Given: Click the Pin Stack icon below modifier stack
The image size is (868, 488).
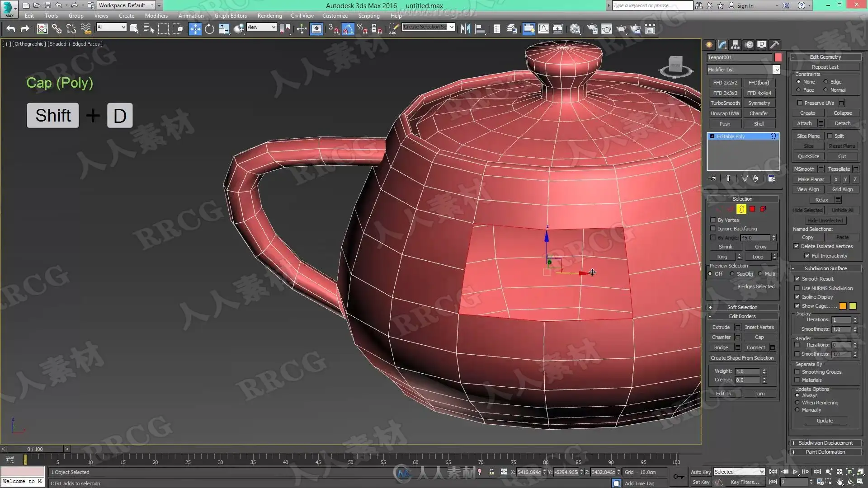Looking at the screenshot, I should click(x=713, y=178).
